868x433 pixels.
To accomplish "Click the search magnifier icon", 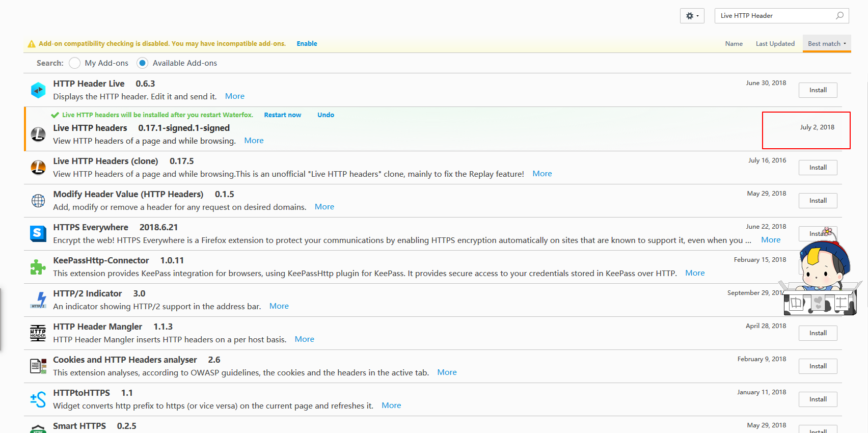I will 839,16.
